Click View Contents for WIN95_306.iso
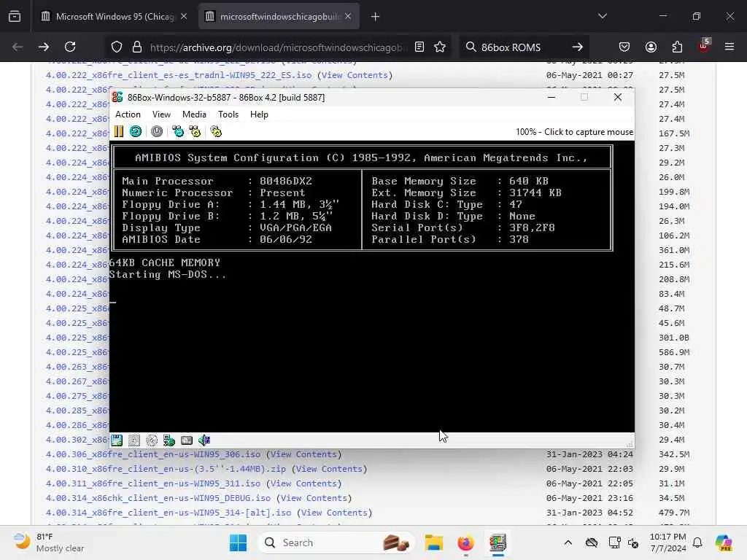 [x=303, y=454]
